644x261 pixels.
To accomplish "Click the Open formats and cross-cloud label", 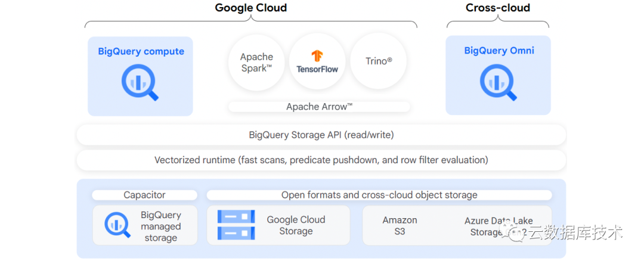I will pyautogui.click(x=379, y=195).
